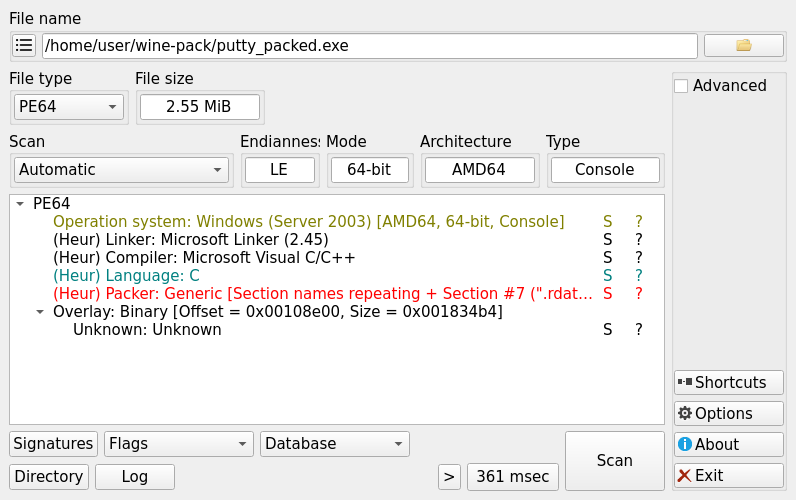Screen dimensions: 796x500
Task: Open About info button
Action: coord(729,445)
